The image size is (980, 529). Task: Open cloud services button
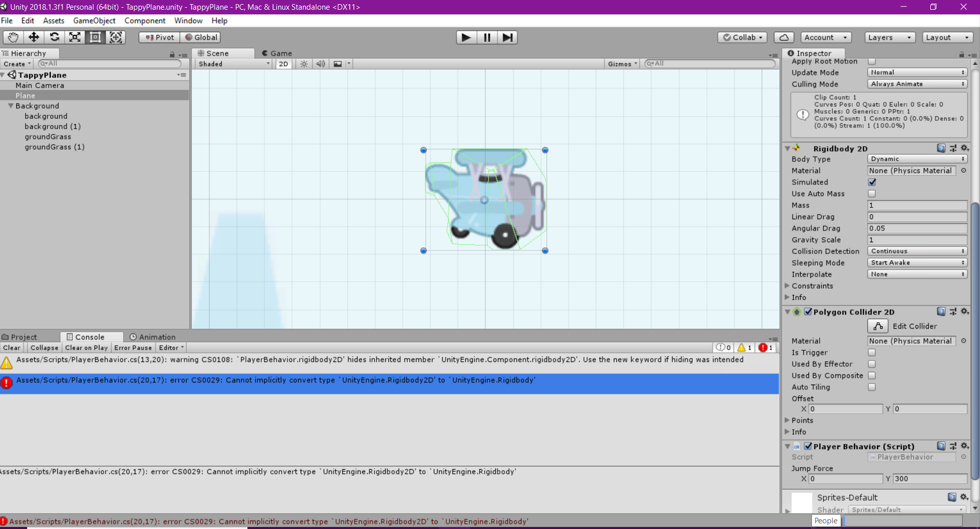pyautogui.click(x=784, y=37)
